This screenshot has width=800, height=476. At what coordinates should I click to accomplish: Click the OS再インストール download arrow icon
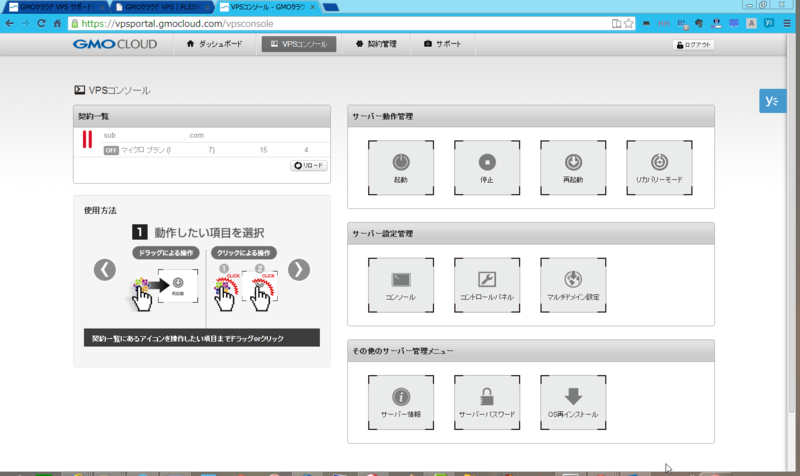(x=573, y=403)
